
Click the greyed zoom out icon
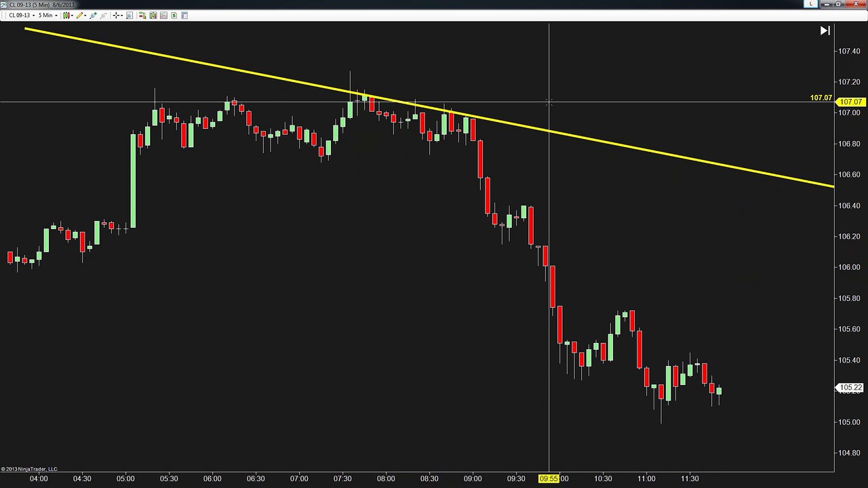[103, 16]
